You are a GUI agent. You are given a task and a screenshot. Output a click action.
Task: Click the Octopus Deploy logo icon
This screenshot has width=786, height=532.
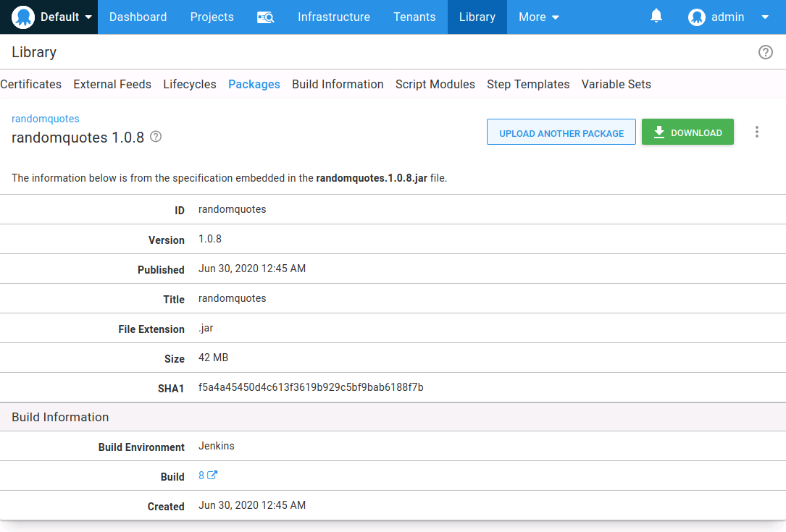(x=23, y=17)
